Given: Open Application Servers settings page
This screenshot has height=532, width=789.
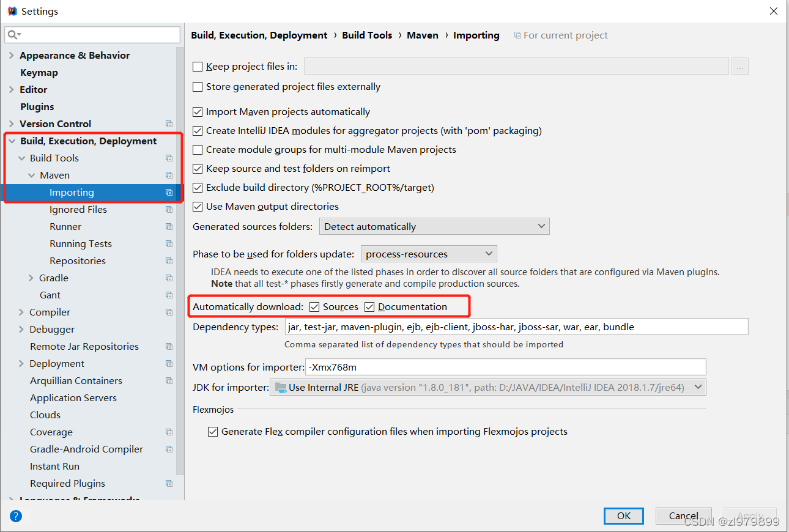Looking at the screenshot, I should pyautogui.click(x=73, y=398).
